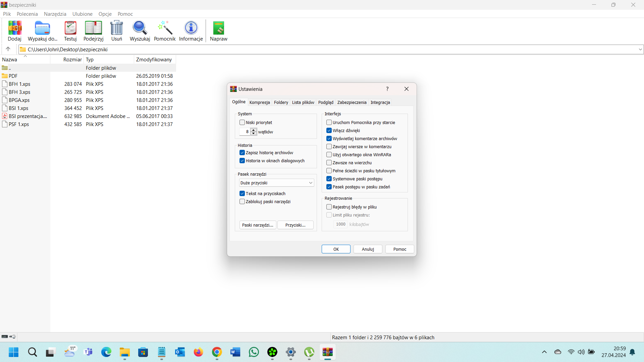Click Pomoc button in the dialog
The image size is (644, 362).
(x=400, y=249)
